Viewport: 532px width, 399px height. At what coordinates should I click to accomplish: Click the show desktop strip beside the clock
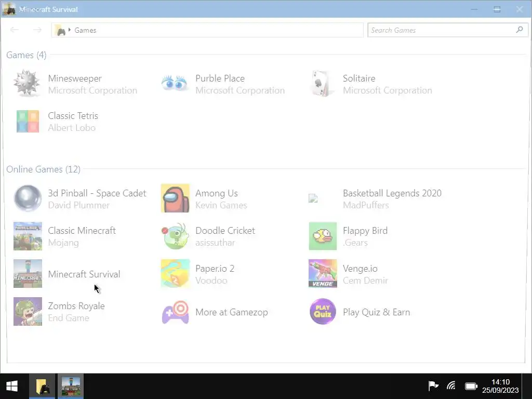tap(527, 386)
